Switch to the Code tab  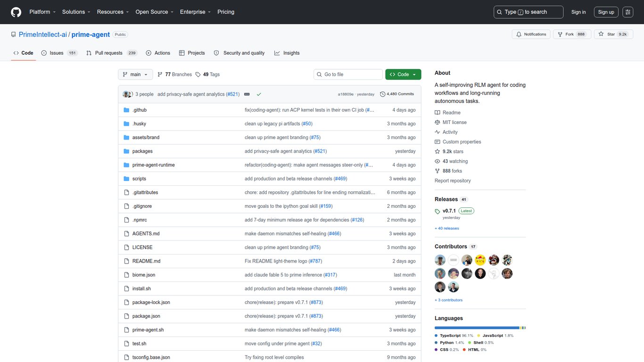coord(23,53)
